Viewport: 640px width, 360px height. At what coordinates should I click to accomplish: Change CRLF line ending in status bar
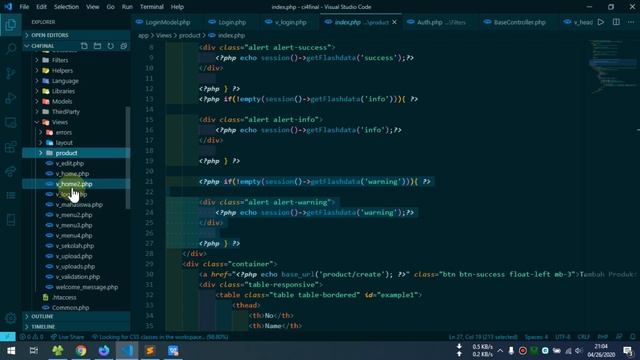584,337
